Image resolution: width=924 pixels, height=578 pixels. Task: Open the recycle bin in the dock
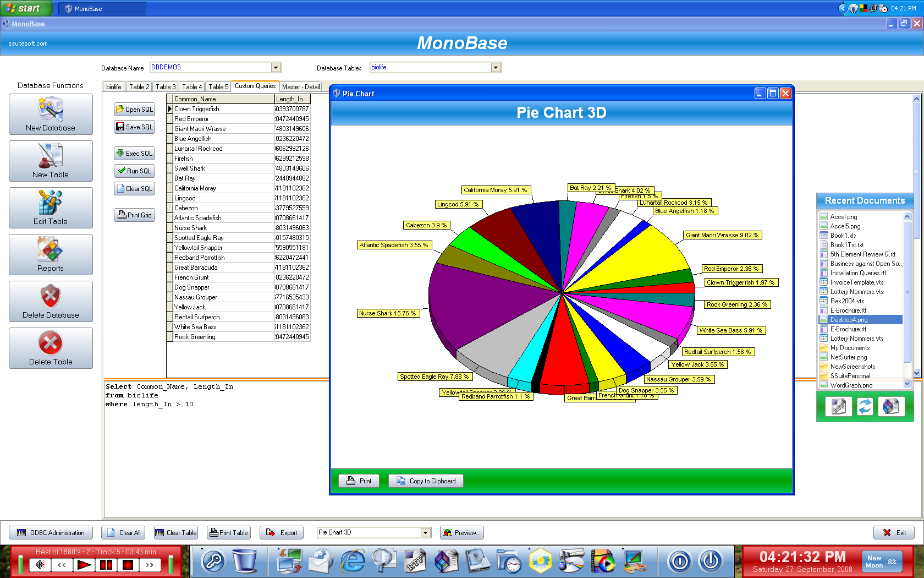click(245, 561)
